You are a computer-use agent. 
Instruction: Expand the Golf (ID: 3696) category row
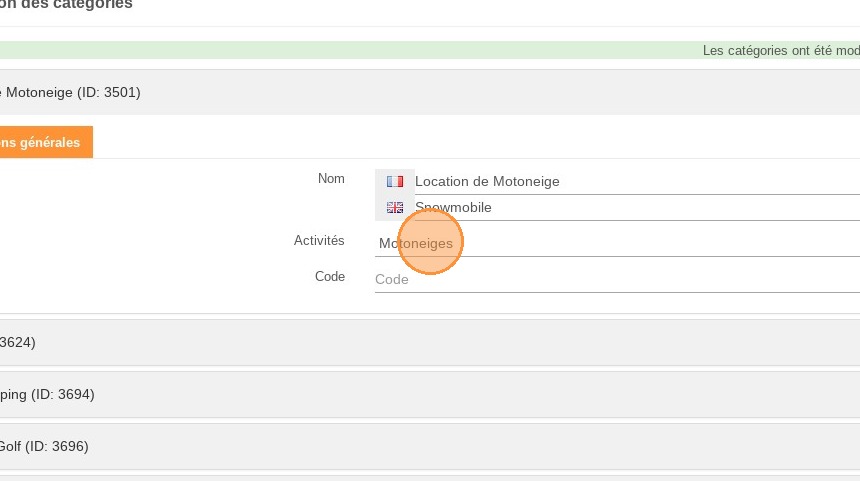[430, 446]
